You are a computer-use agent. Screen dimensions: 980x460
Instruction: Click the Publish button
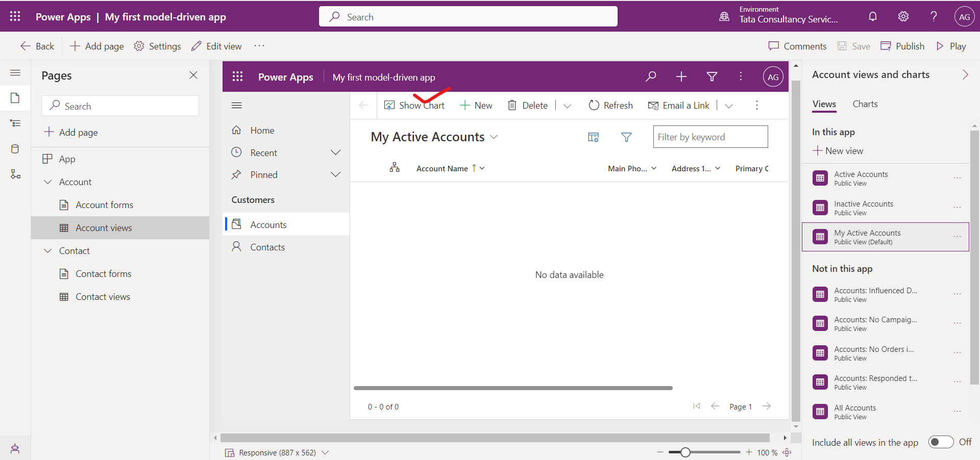pyautogui.click(x=902, y=46)
